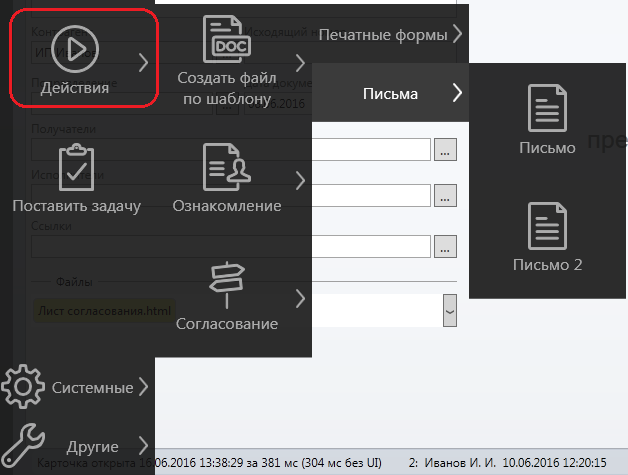The width and height of the screenshot is (628, 475).
Task: Open the Лист согласования.html file
Action: (x=104, y=312)
